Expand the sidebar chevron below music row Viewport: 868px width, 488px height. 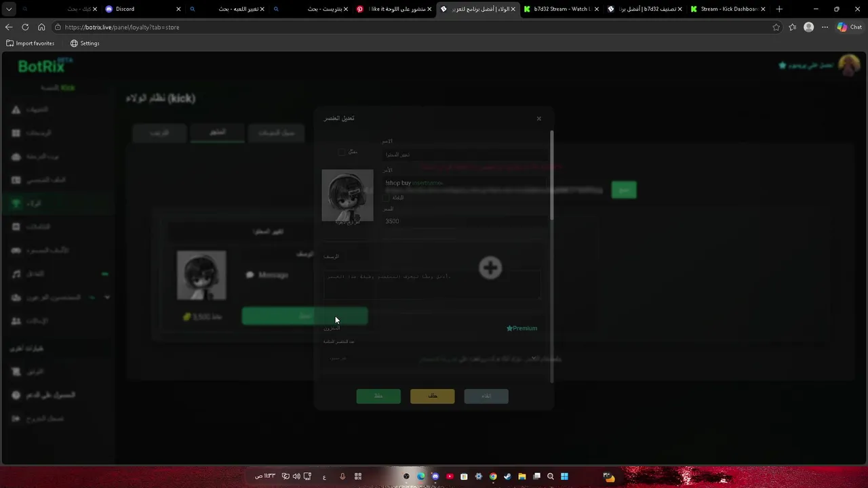(107, 298)
